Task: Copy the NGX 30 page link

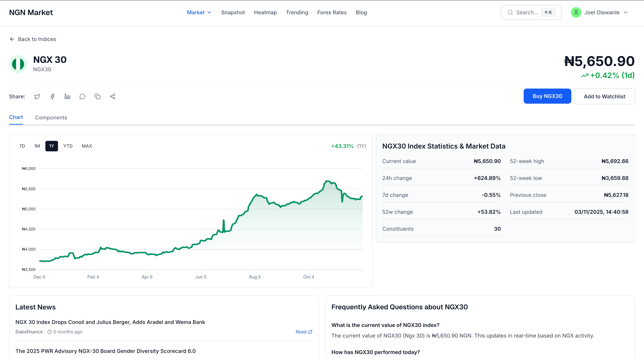Action: (98, 96)
